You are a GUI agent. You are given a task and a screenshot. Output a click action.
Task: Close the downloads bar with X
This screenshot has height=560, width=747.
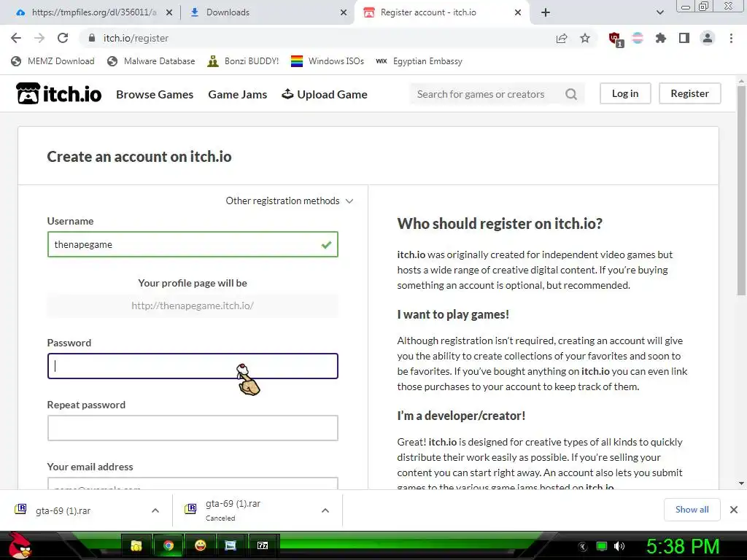coord(734,510)
